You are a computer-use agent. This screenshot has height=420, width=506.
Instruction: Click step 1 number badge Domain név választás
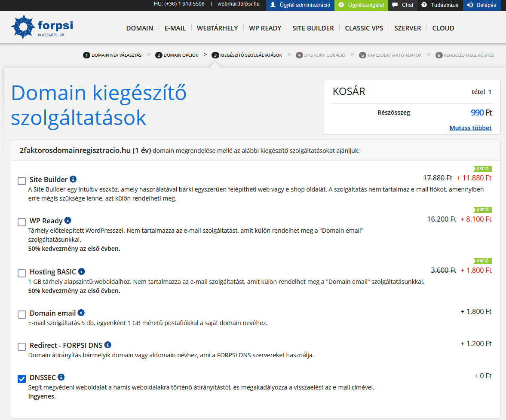[x=86, y=55]
